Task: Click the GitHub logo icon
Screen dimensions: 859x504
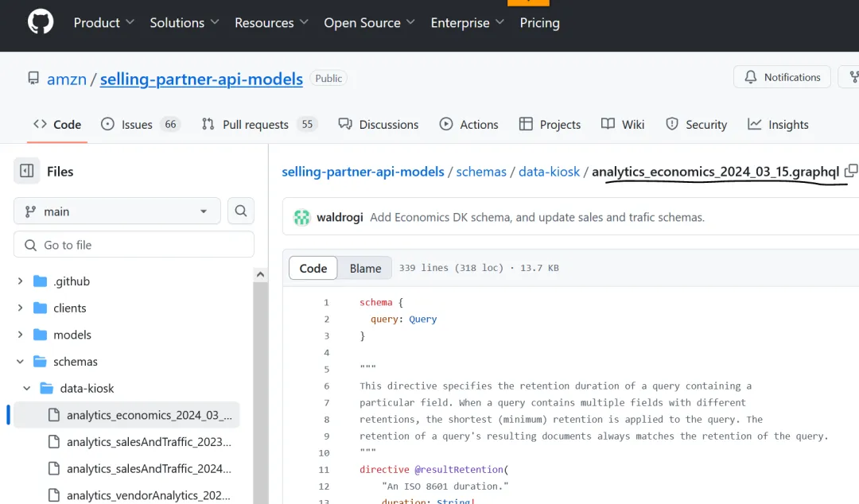Action: 41,22
